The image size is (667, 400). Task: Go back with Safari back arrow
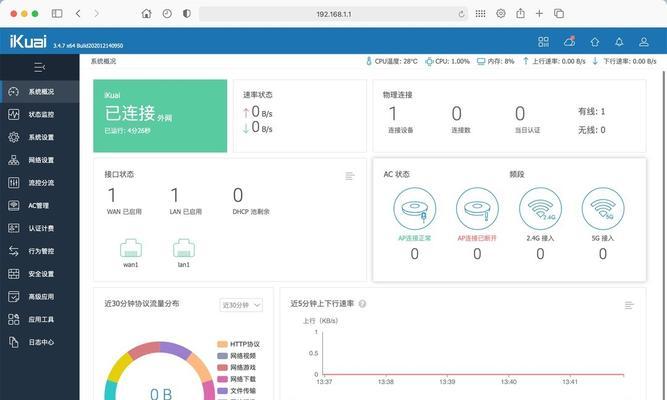point(78,14)
